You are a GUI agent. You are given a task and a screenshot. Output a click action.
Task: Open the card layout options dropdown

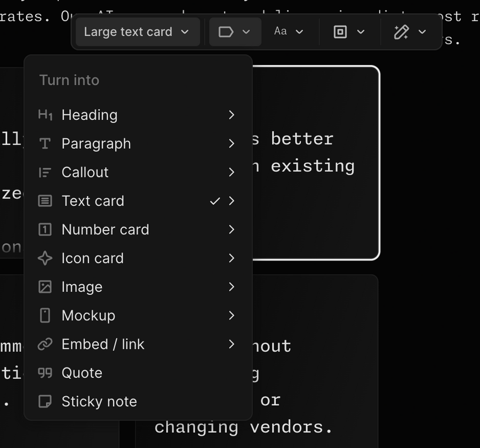[x=349, y=31]
